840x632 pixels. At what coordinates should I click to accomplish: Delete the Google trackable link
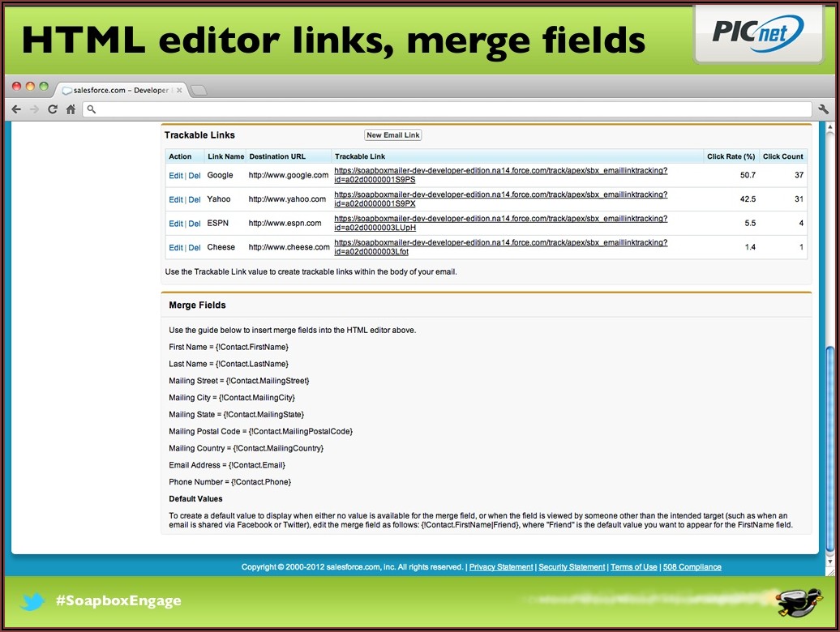click(x=195, y=176)
